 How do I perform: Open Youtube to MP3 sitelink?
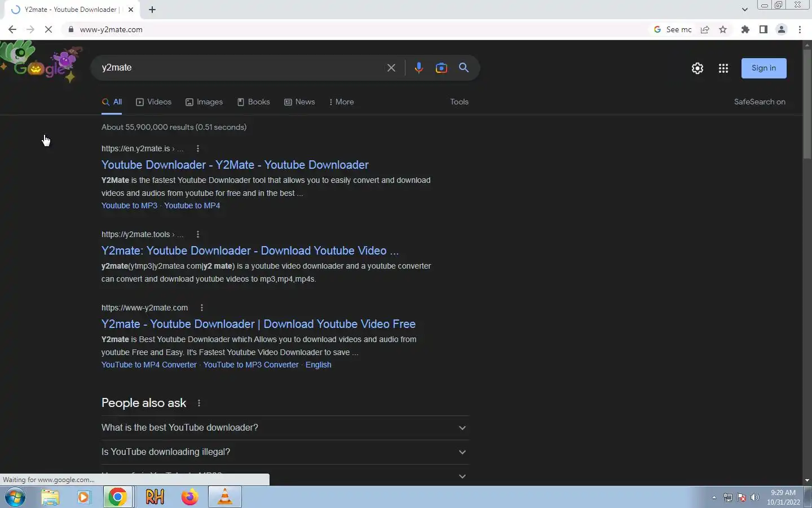pyautogui.click(x=129, y=205)
